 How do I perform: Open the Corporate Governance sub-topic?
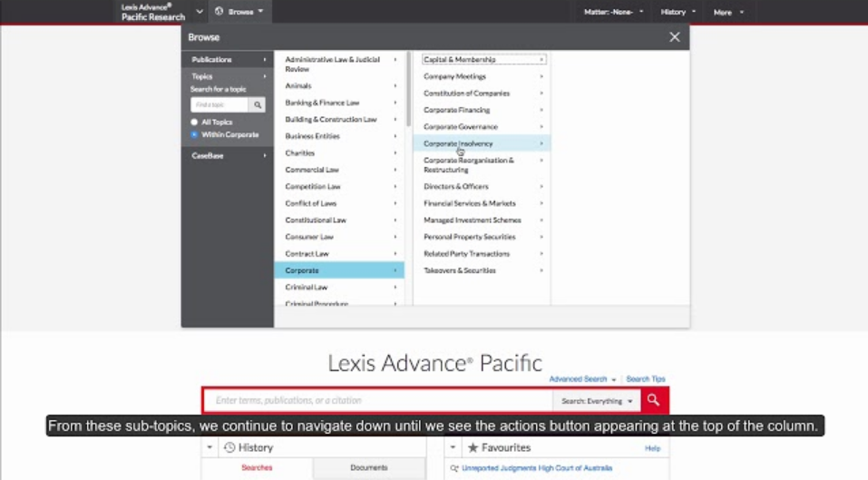[482, 127]
